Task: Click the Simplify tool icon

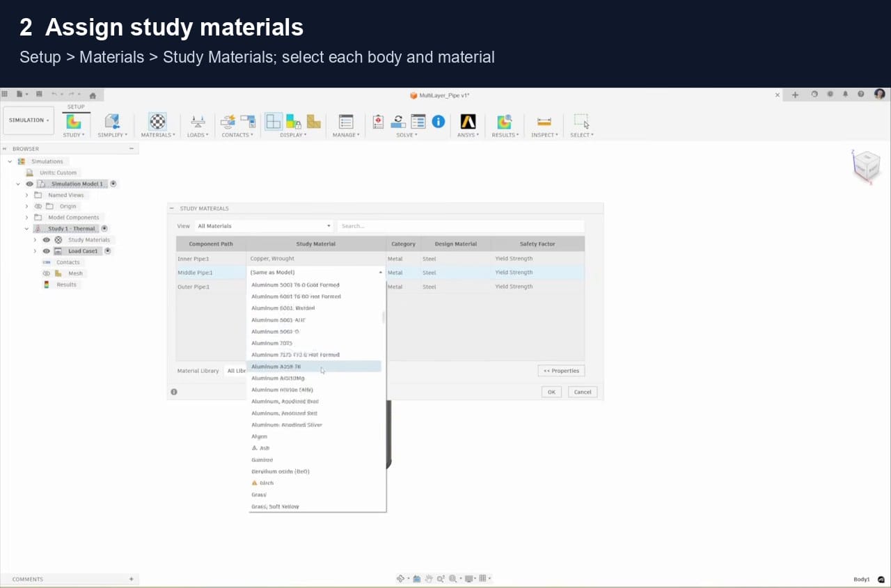Action: tap(111, 122)
